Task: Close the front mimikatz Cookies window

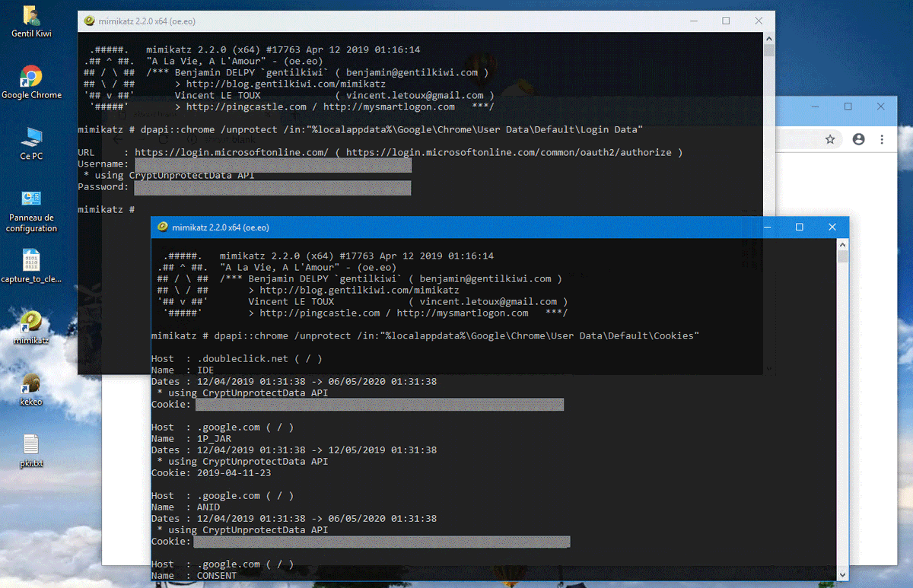Action: [832, 227]
